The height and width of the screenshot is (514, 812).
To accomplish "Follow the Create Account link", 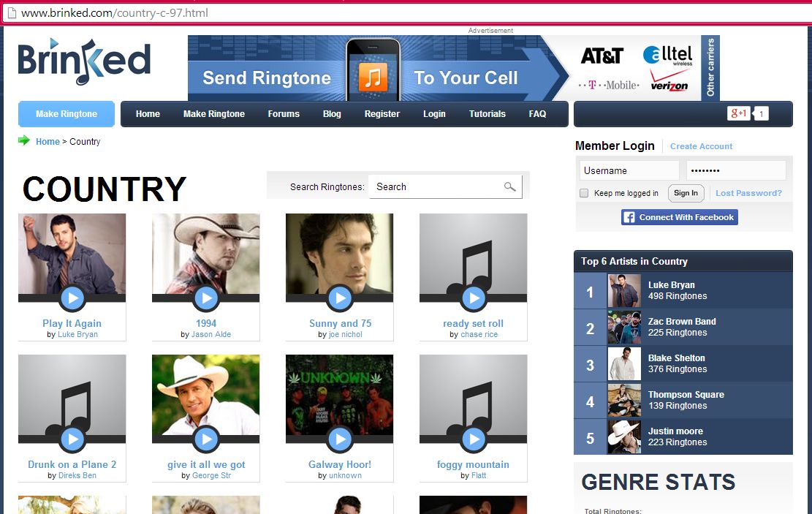I will (701, 147).
